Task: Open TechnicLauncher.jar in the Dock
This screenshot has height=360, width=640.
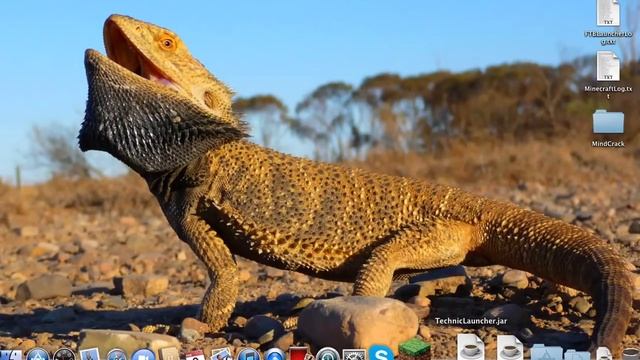Action: pos(471,347)
